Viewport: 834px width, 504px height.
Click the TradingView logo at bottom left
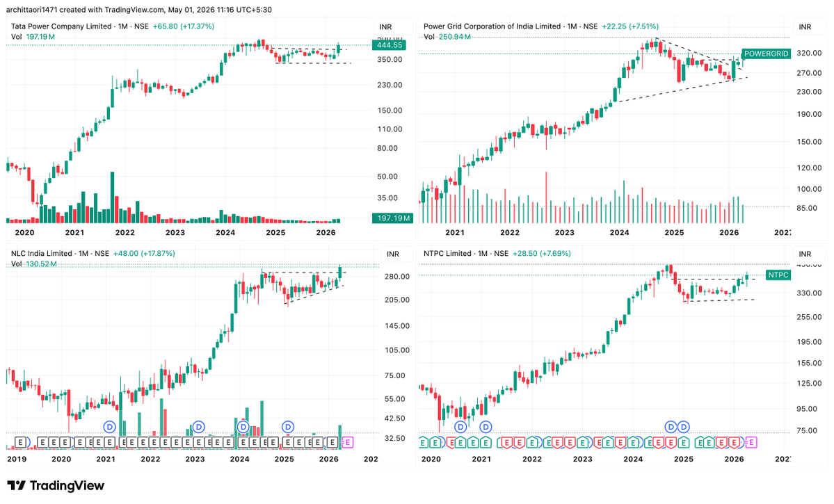click(56, 485)
